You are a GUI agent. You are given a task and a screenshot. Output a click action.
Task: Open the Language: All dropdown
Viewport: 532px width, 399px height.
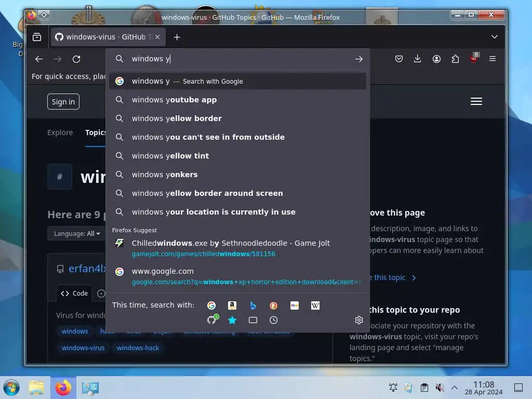tap(77, 233)
